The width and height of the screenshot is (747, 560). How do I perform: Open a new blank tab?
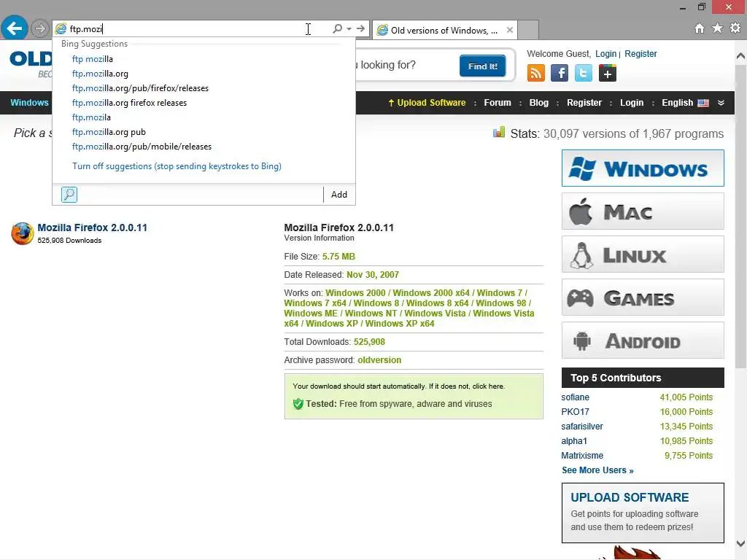528,30
